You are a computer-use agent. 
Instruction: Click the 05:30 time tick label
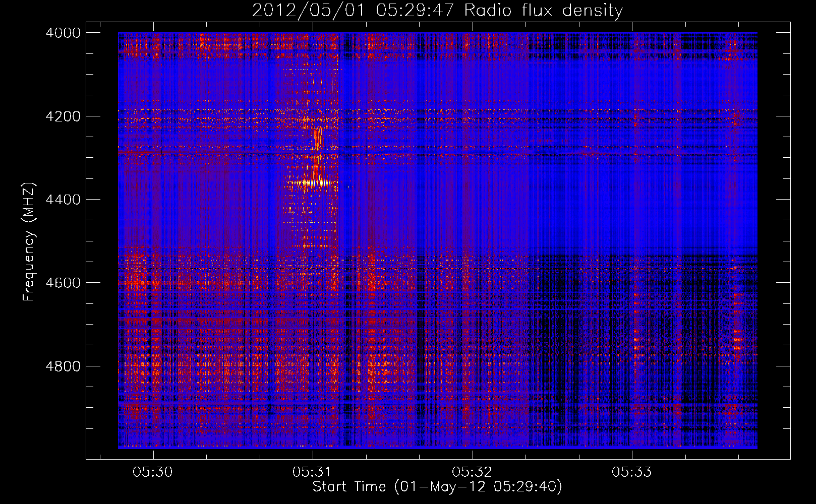pyautogui.click(x=152, y=472)
